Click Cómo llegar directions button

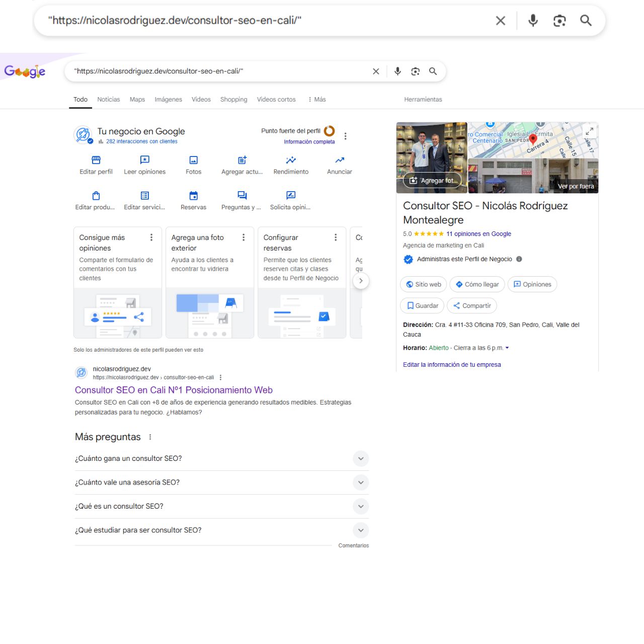tap(477, 284)
